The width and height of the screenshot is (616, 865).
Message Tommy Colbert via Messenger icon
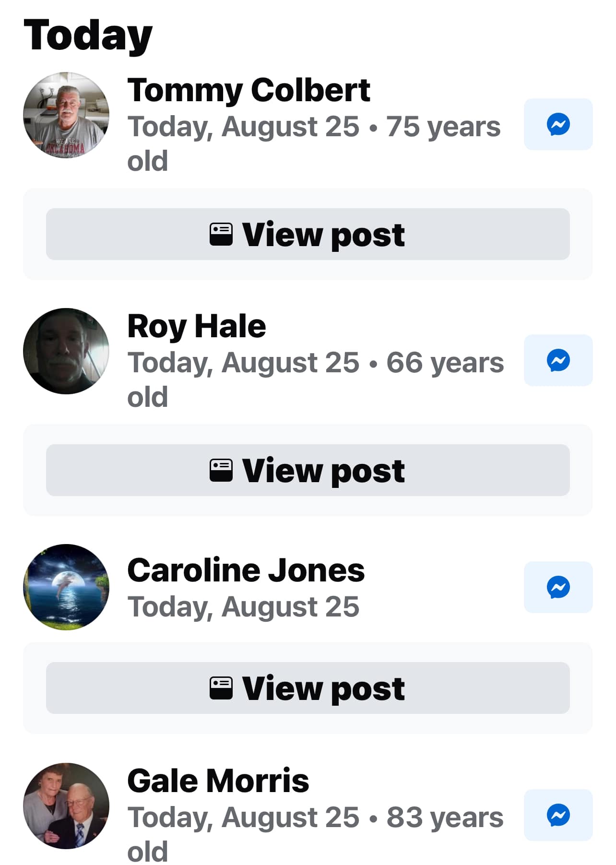point(558,124)
